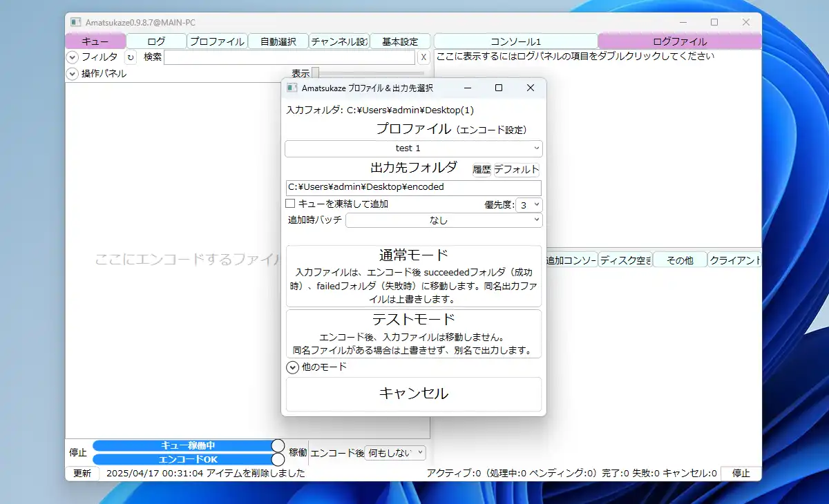Clear the search box with X button
The image size is (829, 504).
tap(423, 57)
